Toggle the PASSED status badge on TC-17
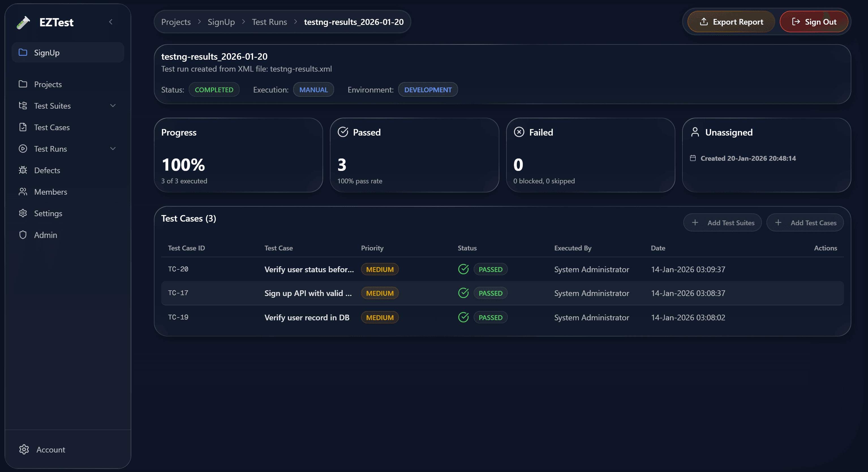868x472 pixels. (490, 293)
